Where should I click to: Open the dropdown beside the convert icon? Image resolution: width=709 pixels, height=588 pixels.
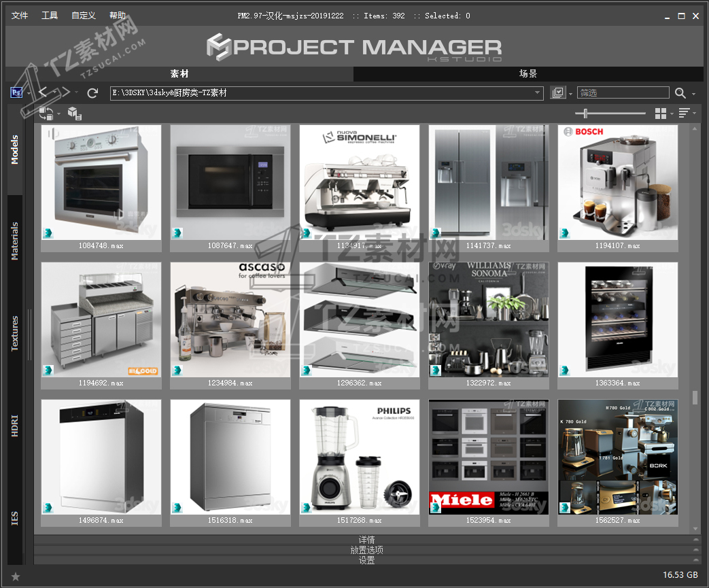coord(58,114)
